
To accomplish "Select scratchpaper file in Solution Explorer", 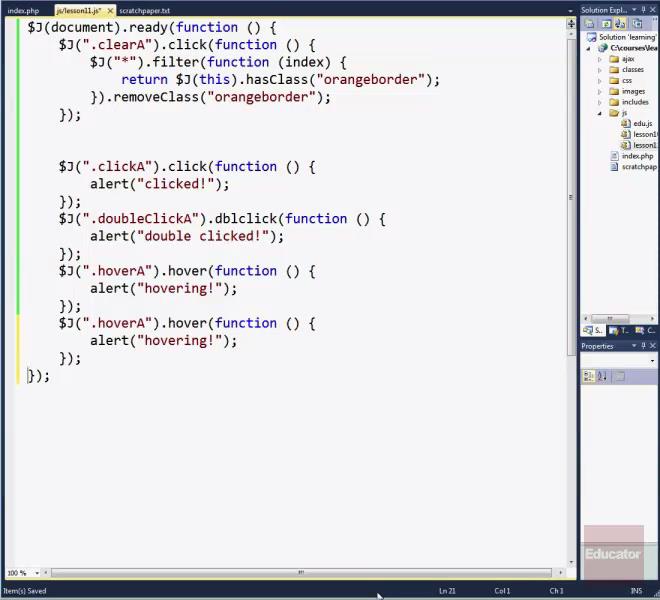I will (639, 167).
